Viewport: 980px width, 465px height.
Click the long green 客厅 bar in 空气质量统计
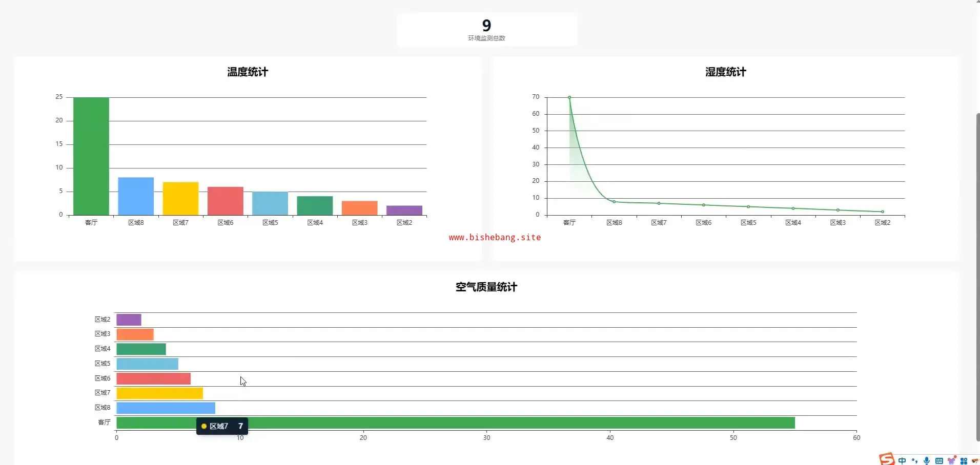(456, 423)
